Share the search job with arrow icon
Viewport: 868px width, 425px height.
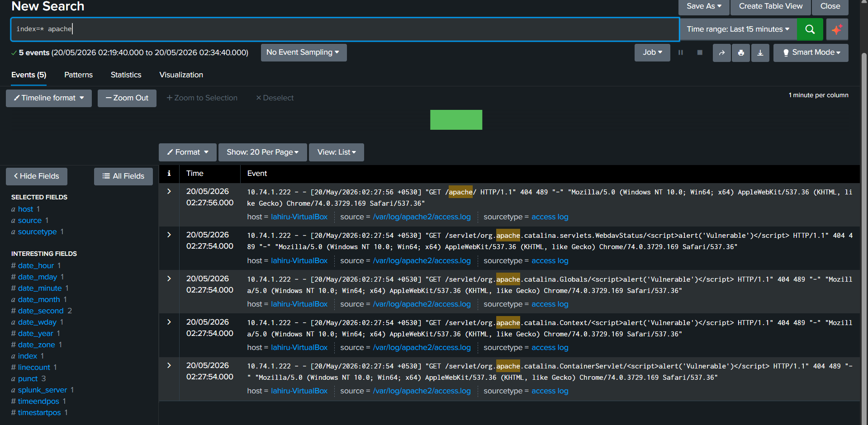pyautogui.click(x=722, y=53)
